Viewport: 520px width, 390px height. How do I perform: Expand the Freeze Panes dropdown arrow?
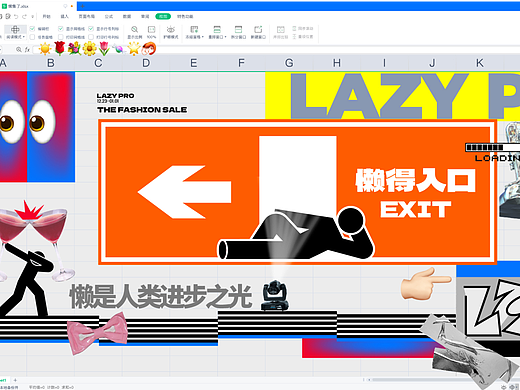[x=203, y=37]
